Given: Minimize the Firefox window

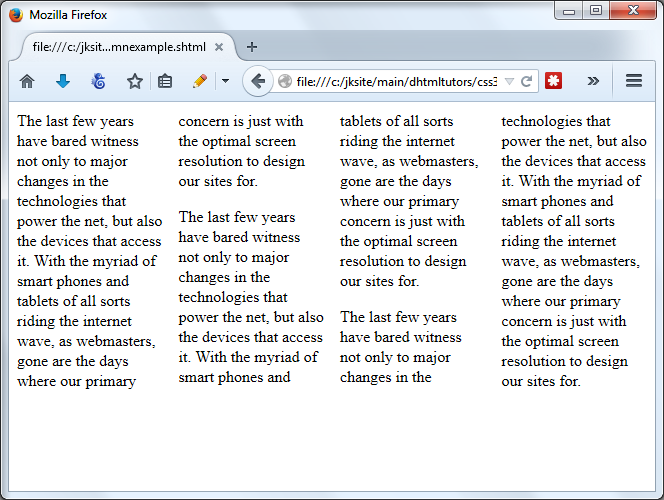Looking at the screenshot, I should [x=571, y=11].
